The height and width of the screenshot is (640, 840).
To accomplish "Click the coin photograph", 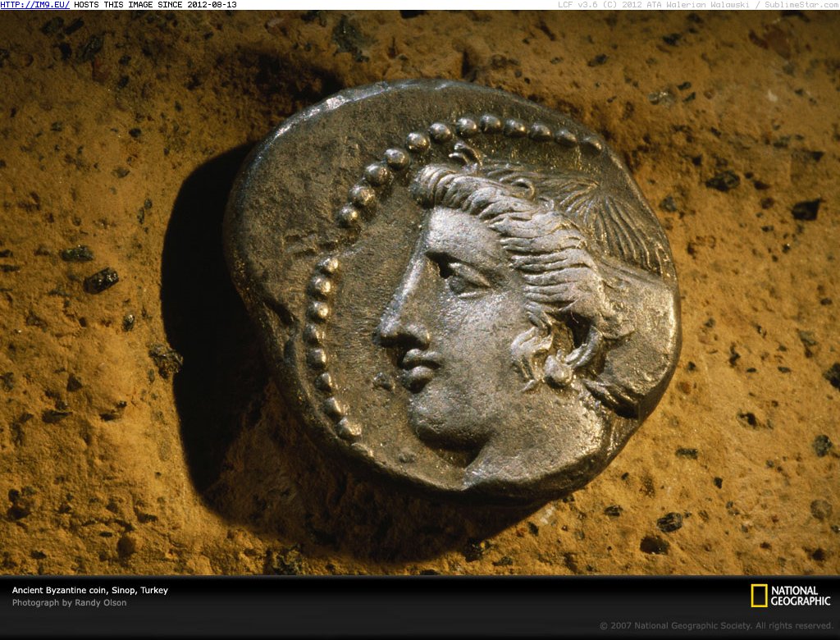I will [420, 293].
